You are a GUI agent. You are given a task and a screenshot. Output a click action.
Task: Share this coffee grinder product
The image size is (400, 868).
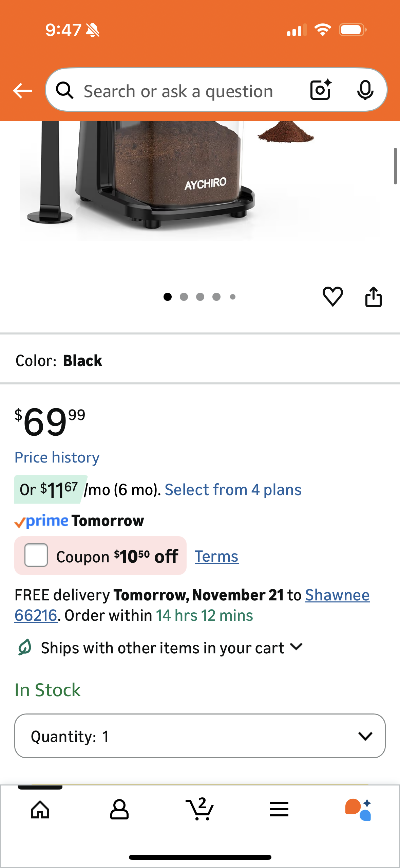coord(373,297)
